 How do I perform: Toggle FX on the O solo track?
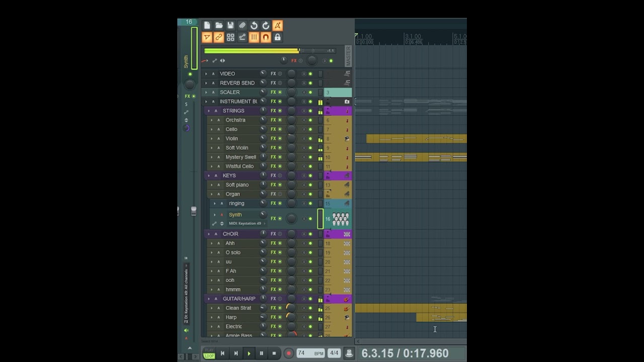coord(276,252)
